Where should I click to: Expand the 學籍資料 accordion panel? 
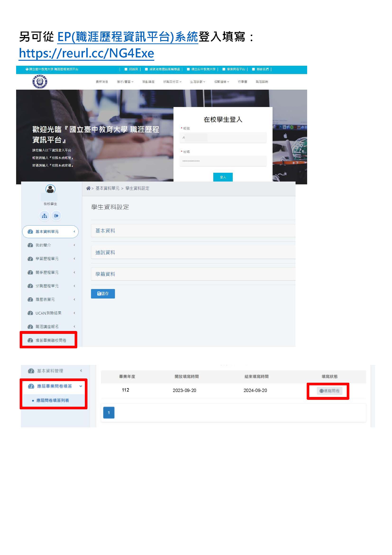[x=193, y=274]
